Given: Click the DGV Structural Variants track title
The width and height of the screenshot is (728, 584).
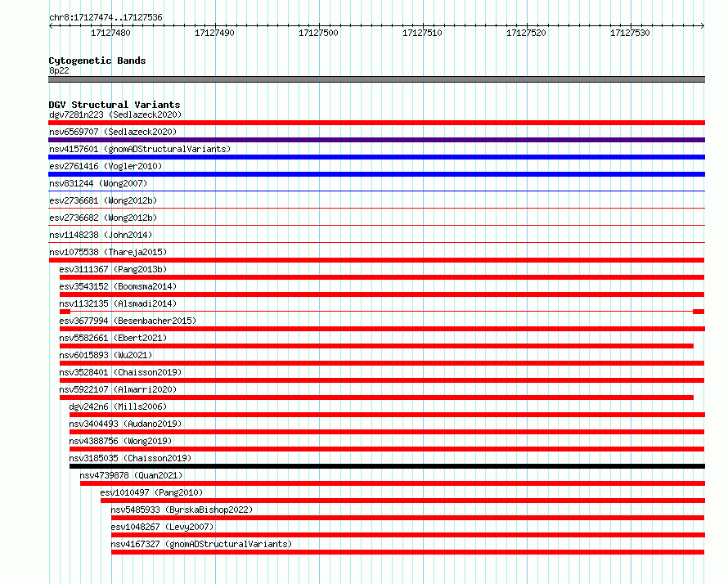Looking at the screenshot, I should tap(115, 105).
